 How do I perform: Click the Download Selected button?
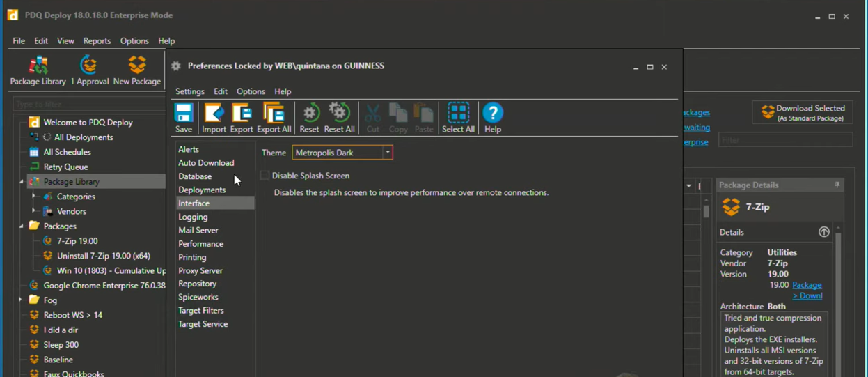pos(803,112)
